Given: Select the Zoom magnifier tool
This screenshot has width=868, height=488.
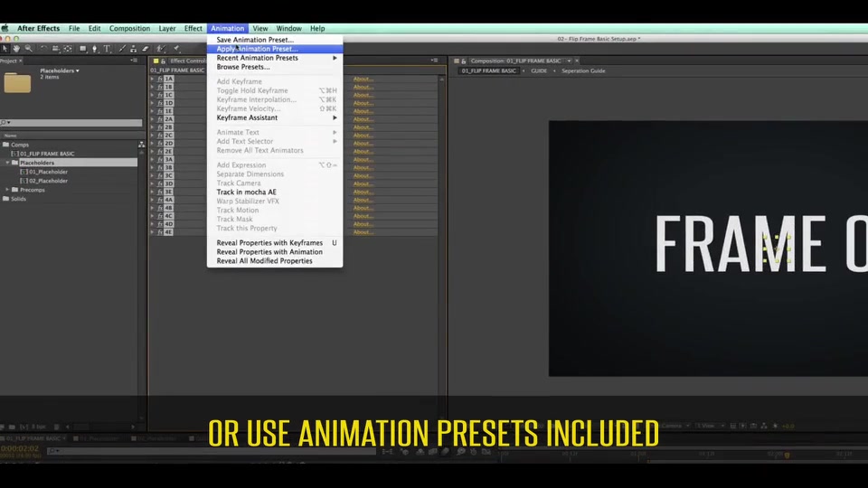Looking at the screenshot, I should (28, 49).
